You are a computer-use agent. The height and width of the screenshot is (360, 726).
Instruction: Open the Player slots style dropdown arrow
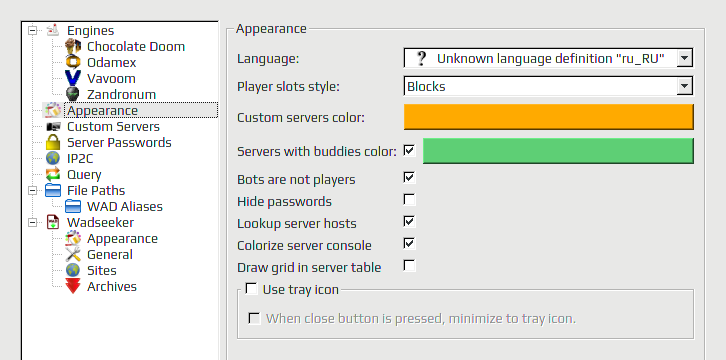684,86
